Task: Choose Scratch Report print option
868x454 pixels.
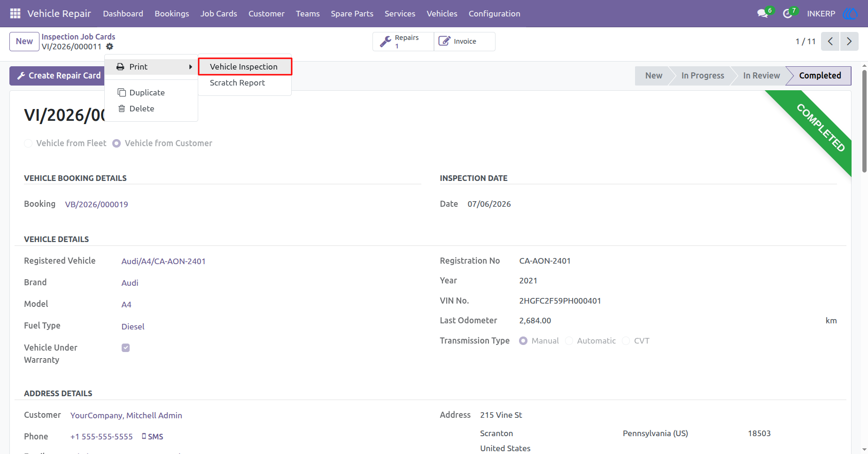Action: (x=245, y=83)
